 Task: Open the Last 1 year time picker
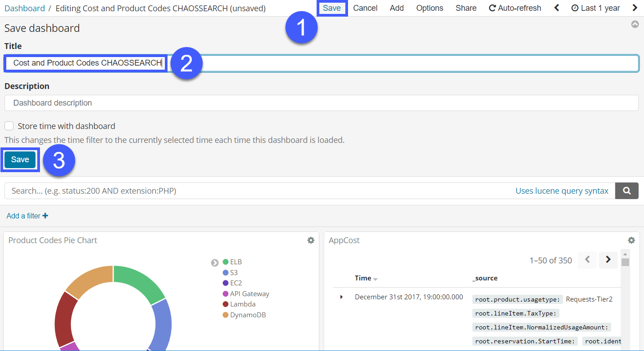tap(595, 8)
